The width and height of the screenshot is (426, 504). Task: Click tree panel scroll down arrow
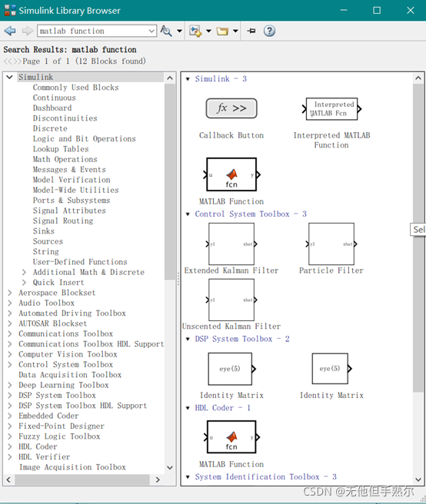(170, 468)
